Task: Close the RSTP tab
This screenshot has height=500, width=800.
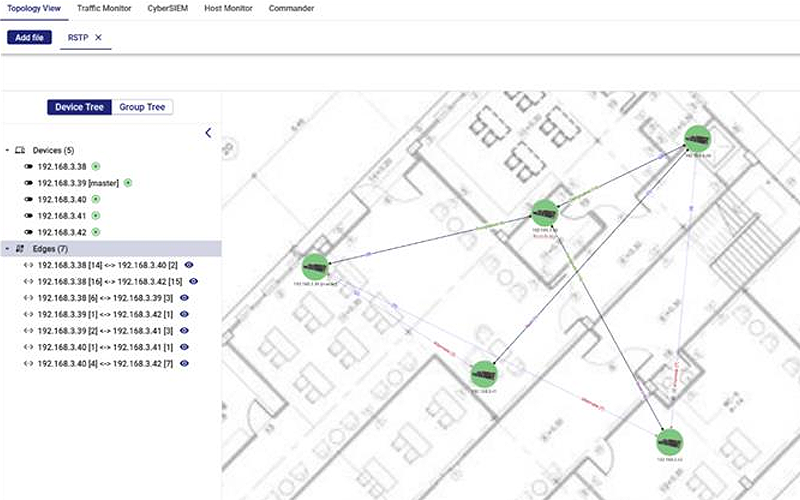Action: click(98, 37)
